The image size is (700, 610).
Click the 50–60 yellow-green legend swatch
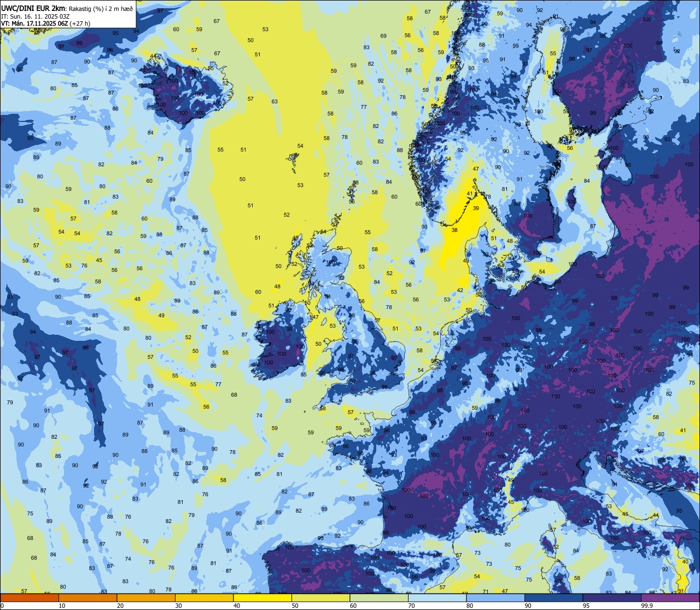[x=320, y=597]
